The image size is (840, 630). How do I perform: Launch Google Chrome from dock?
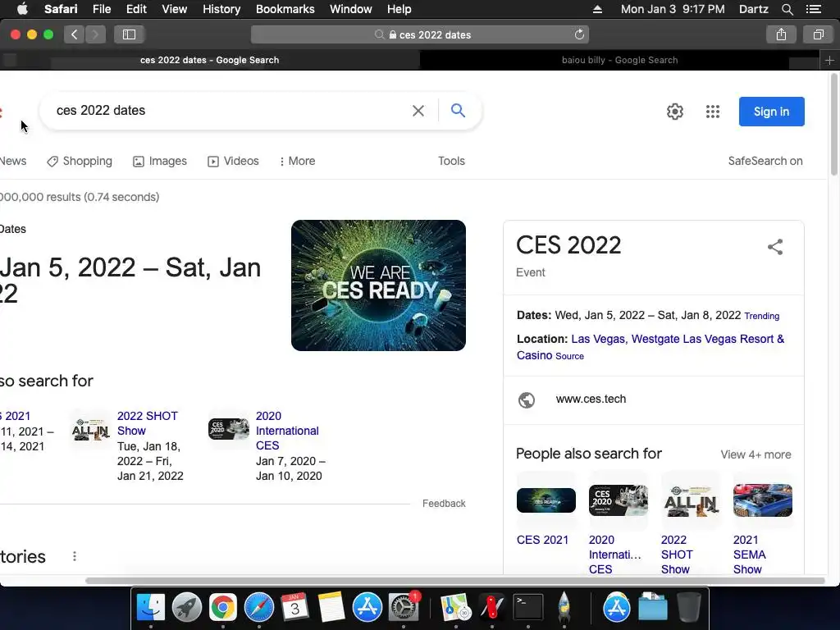(x=222, y=607)
